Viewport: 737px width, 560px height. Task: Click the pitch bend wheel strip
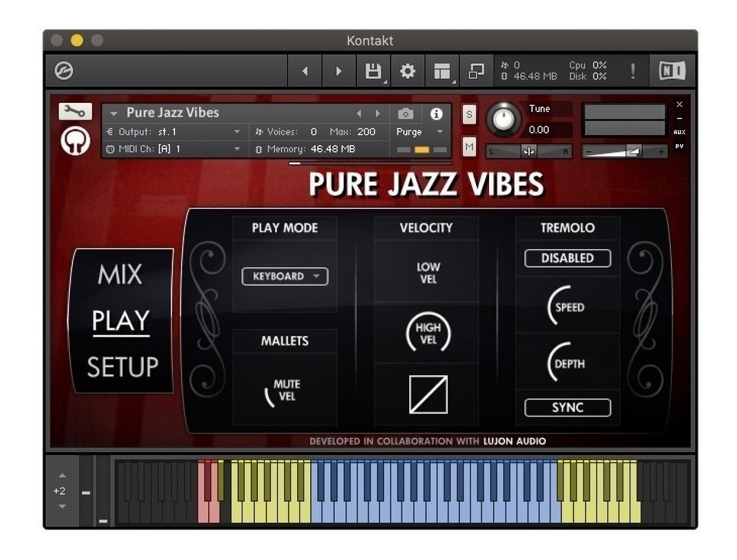85,491
